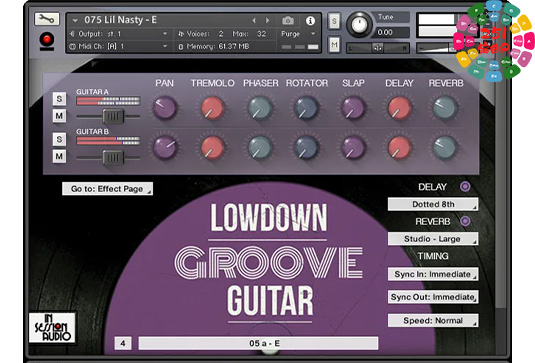This screenshot has height=363, width=535.
Task: Click the In Session Audio logo
Action: [x=52, y=328]
